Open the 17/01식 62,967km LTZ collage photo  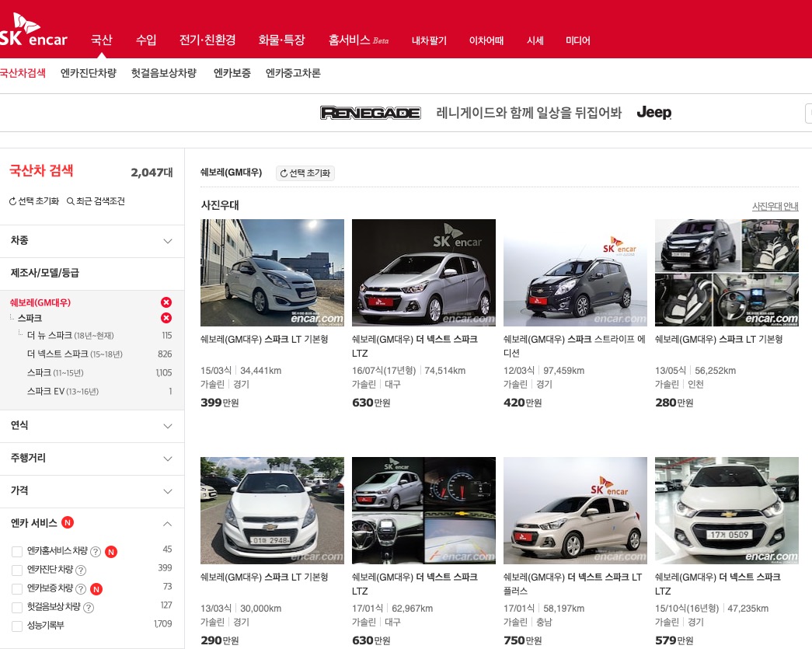pos(423,510)
